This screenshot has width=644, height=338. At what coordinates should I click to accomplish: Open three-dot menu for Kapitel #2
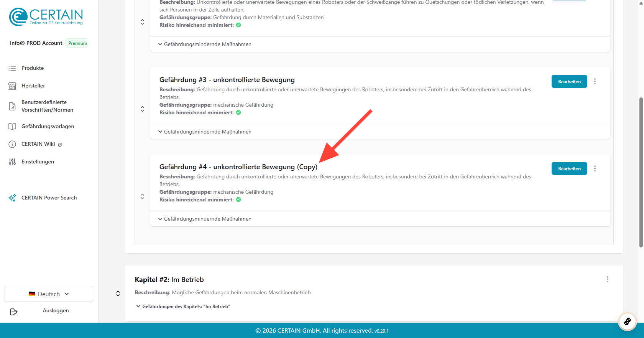pos(607,279)
